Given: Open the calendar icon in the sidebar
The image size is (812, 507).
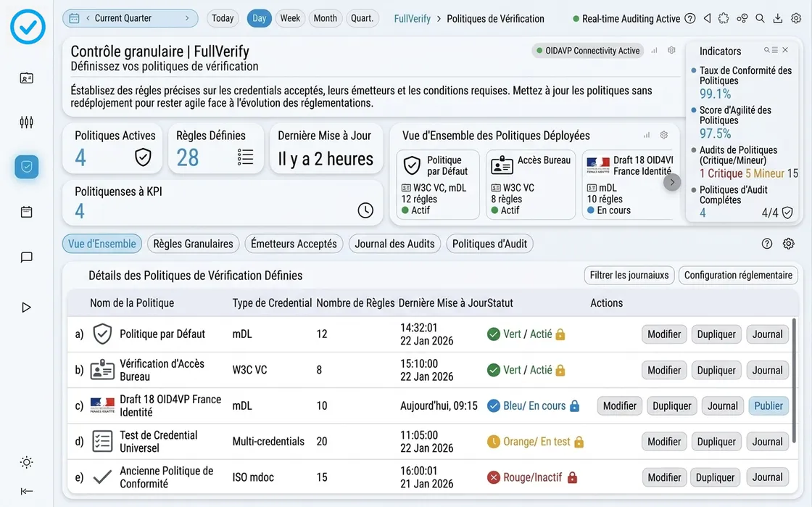Looking at the screenshot, I should pos(27,212).
